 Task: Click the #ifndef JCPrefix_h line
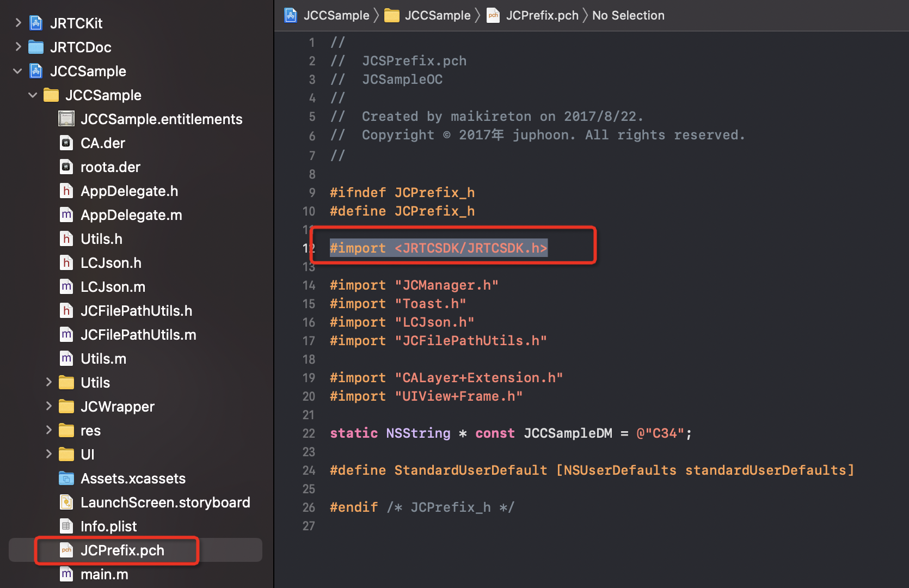coord(402,193)
